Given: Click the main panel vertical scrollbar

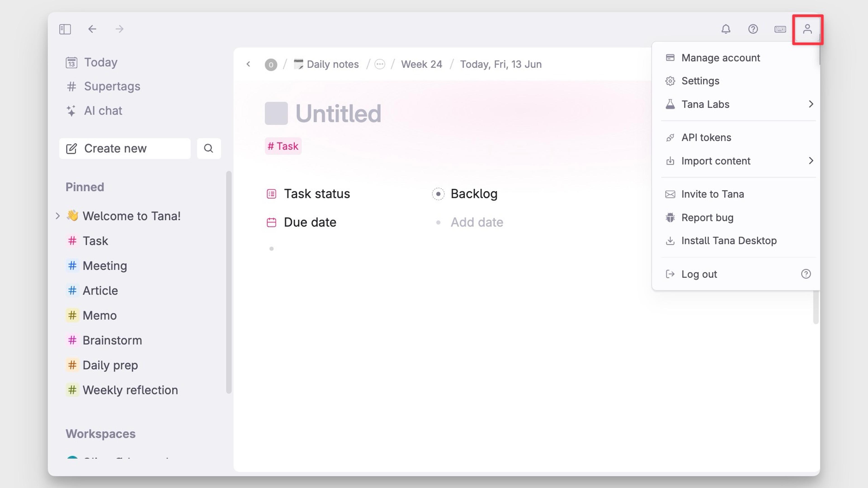Looking at the screenshot, I should 816,307.
